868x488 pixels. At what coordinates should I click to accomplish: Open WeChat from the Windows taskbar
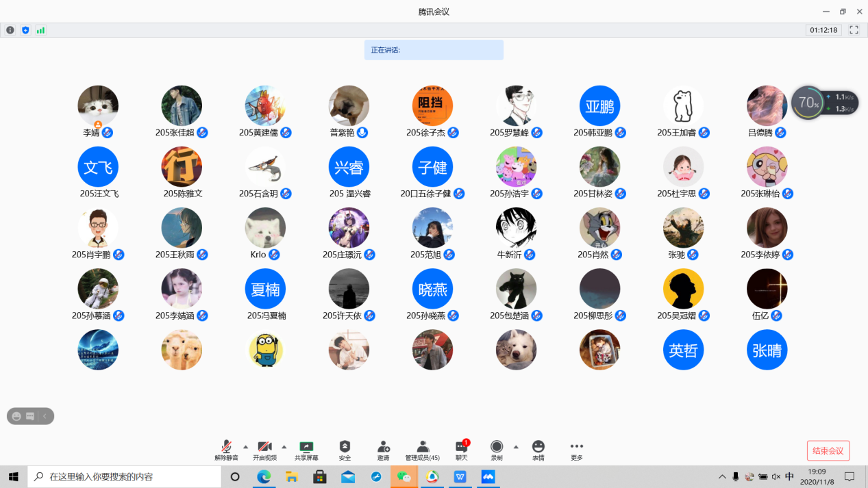(404, 476)
